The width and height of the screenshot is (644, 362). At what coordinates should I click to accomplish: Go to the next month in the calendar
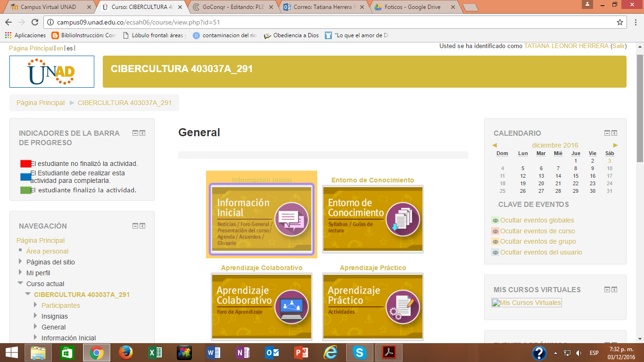615,145
